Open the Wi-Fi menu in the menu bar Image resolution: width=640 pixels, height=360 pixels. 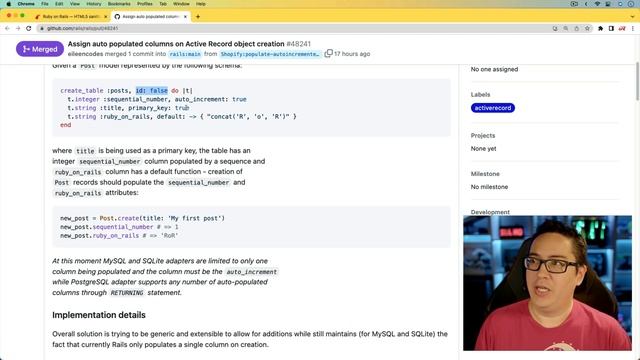(598, 4)
